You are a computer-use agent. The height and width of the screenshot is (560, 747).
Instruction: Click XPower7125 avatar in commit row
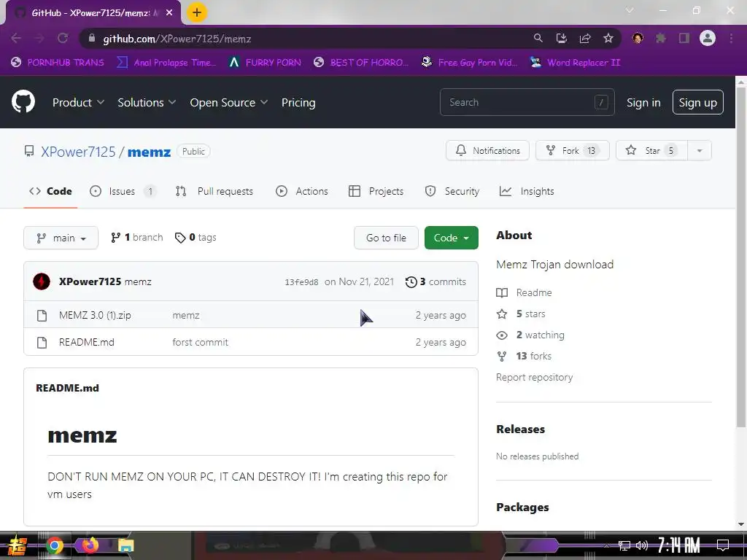42,281
